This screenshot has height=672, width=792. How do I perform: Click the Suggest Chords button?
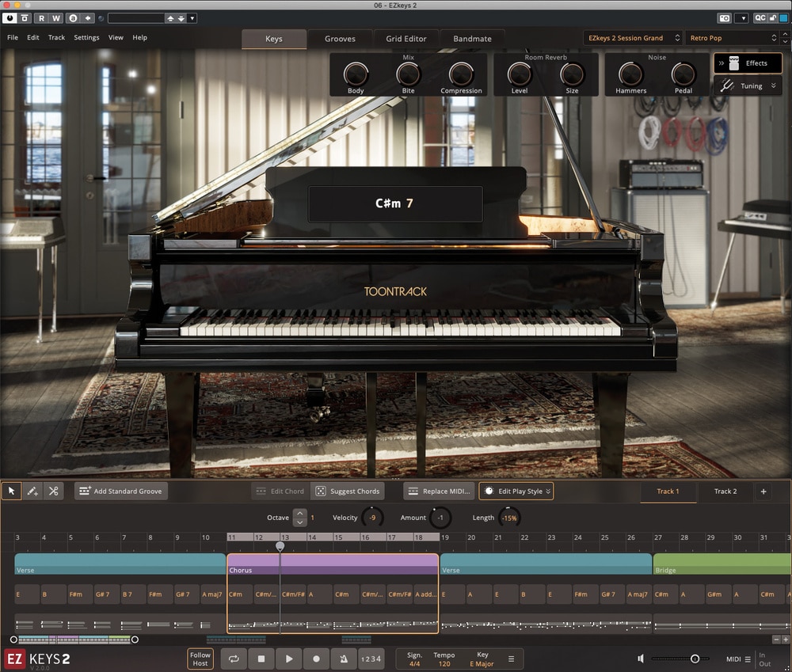[x=348, y=491]
